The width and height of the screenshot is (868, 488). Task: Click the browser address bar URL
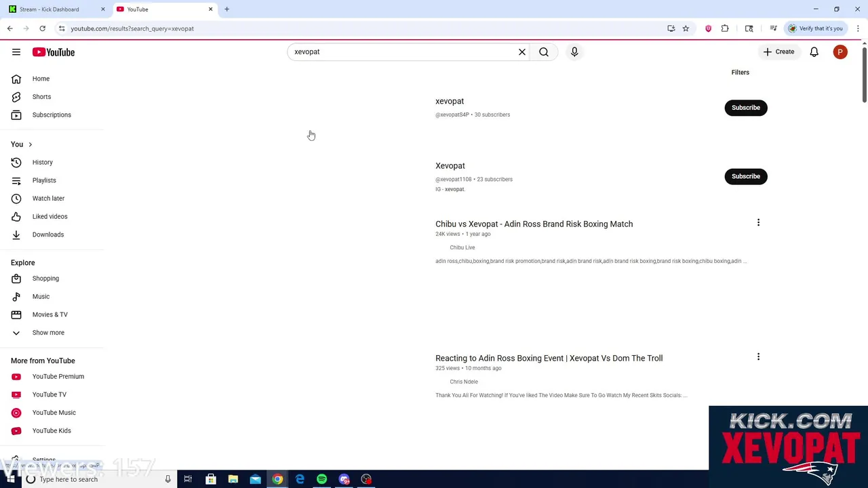132,28
